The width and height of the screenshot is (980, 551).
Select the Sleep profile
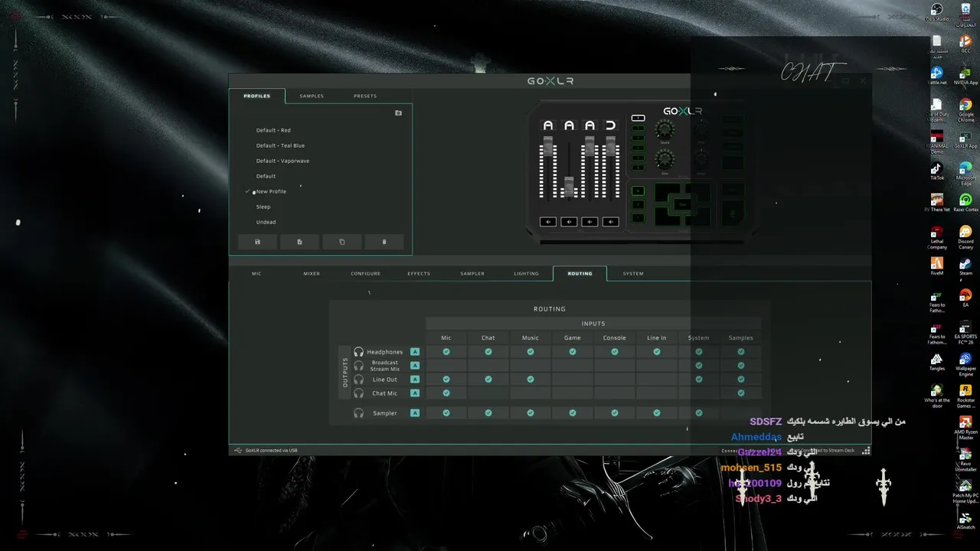coord(263,207)
